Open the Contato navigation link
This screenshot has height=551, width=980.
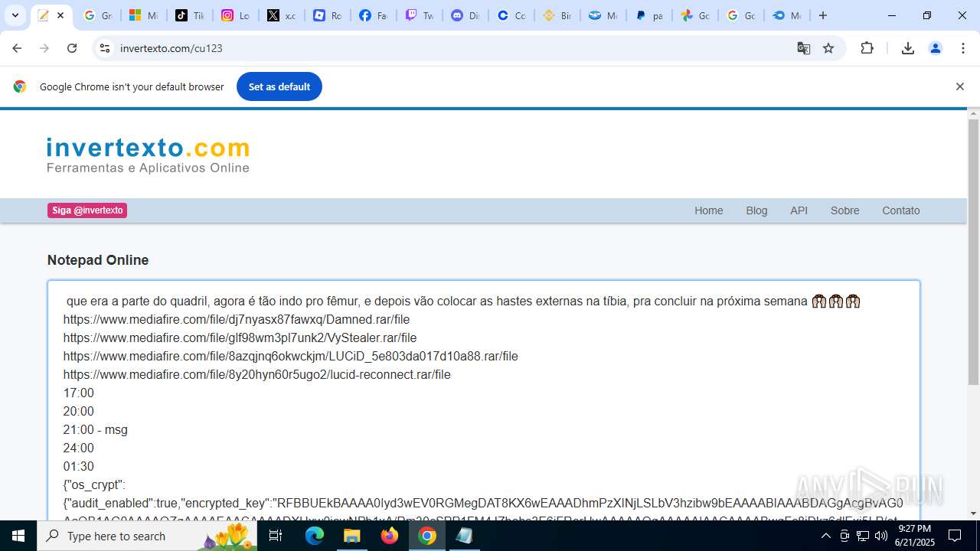click(900, 210)
